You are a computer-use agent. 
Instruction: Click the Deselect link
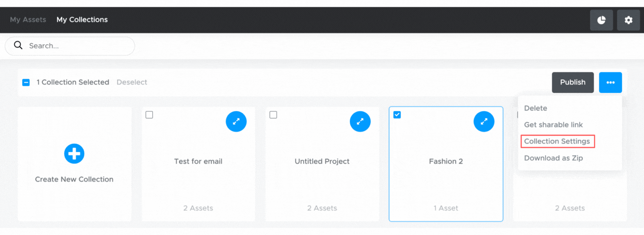click(132, 82)
